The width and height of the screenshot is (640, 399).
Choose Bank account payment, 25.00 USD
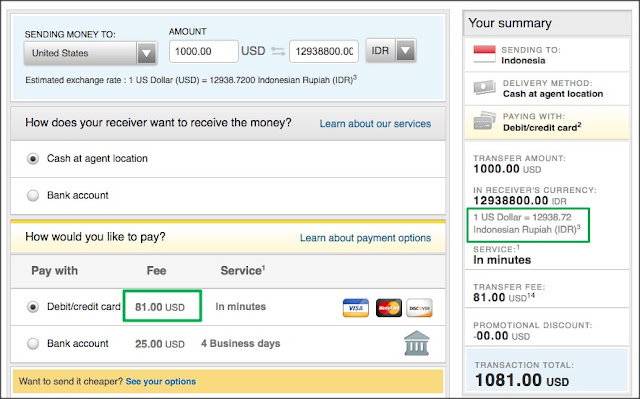click(x=33, y=344)
